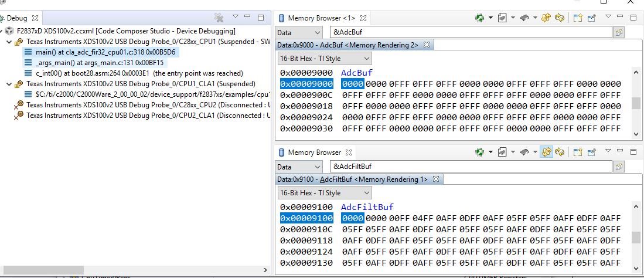
Task: Click New Memory Browser view icon in Memory Browser <1>
Action: [x=578, y=18]
